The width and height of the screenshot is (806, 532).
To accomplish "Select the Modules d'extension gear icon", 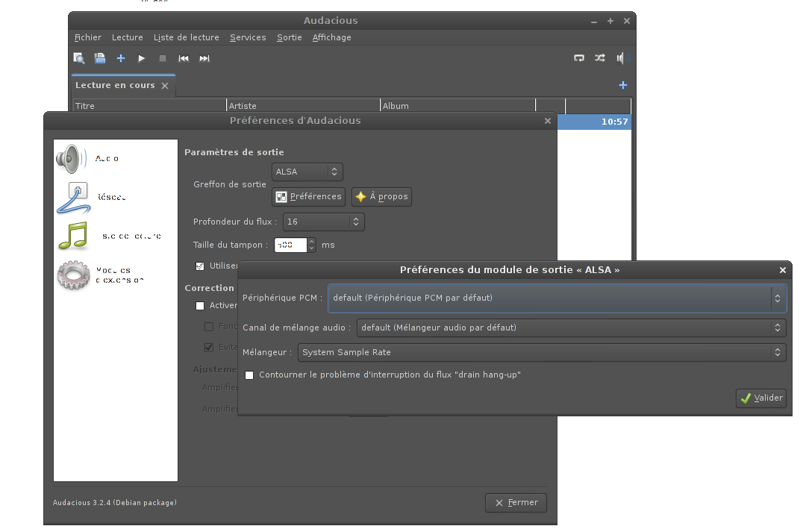I will [73, 275].
